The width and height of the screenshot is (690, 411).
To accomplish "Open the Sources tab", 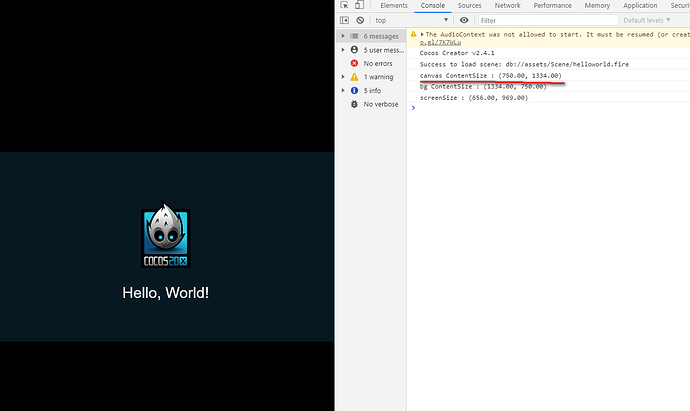I will coord(470,5).
